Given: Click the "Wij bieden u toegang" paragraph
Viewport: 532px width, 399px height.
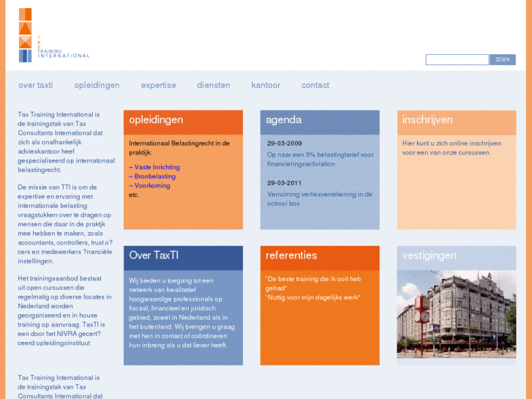Looking at the screenshot, I should (x=181, y=313).
